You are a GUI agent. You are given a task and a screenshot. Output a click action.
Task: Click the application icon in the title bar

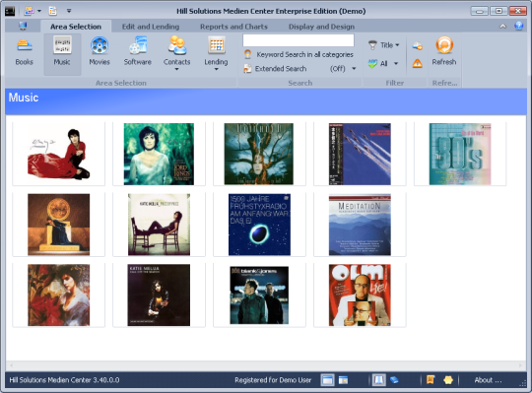pos(10,11)
